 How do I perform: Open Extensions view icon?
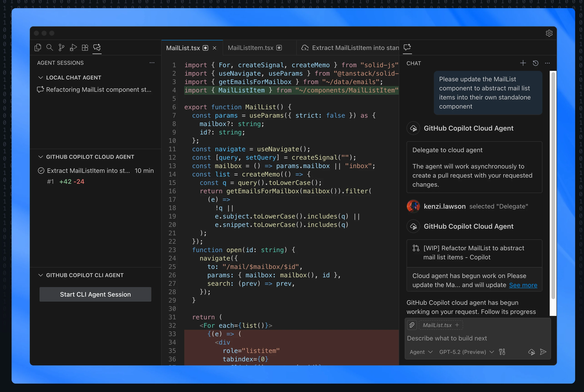point(85,47)
